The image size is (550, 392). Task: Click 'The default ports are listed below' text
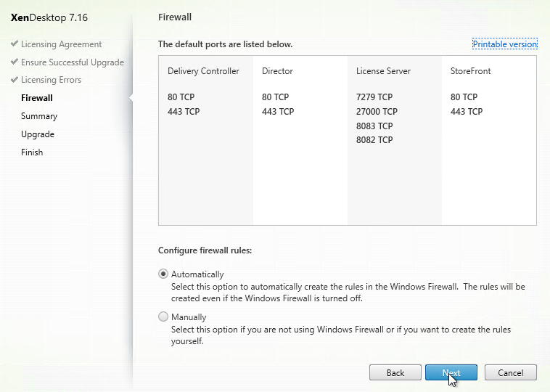click(x=225, y=44)
